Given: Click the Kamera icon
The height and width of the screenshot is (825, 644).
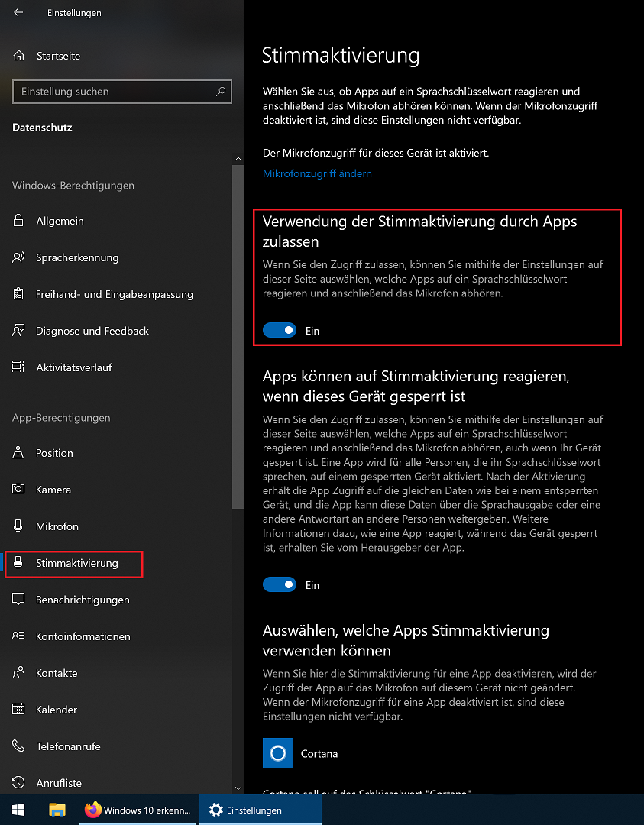Looking at the screenshot, I should tap(18, 490).
